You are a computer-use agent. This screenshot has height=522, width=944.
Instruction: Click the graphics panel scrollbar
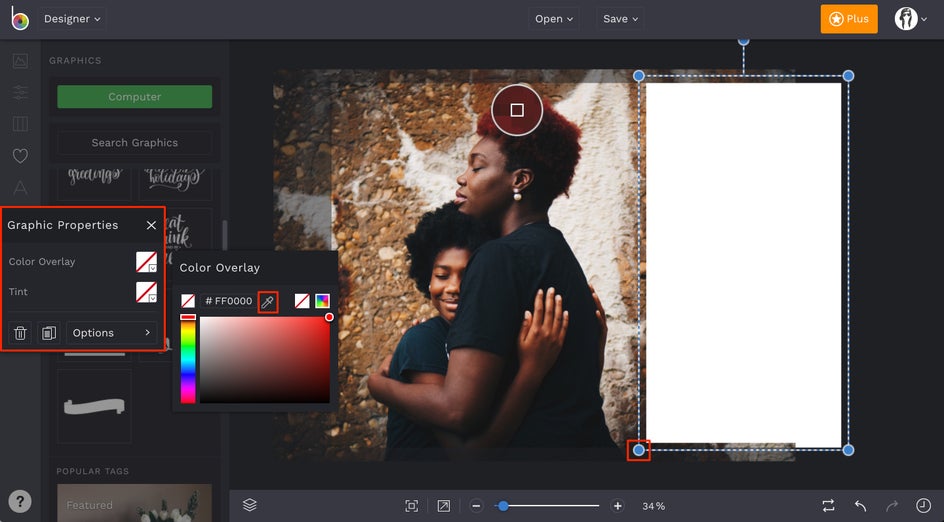click(225, 235)
